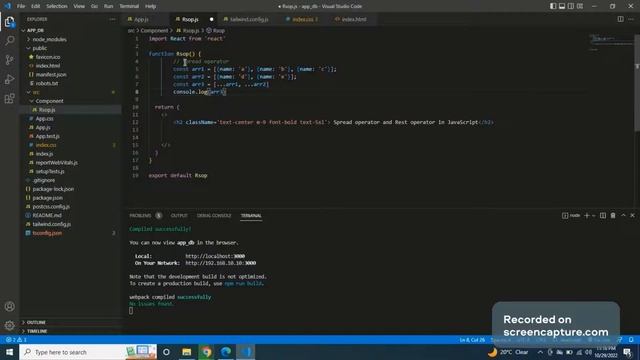Open the Search view in the activity bar
The image size is (640, 360).
coord(9,40)
